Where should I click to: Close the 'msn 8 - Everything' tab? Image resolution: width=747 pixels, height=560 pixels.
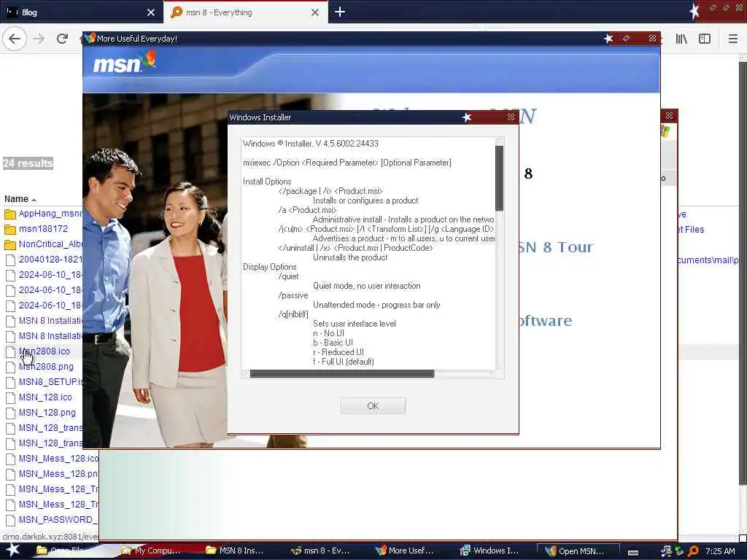(315, 12)
